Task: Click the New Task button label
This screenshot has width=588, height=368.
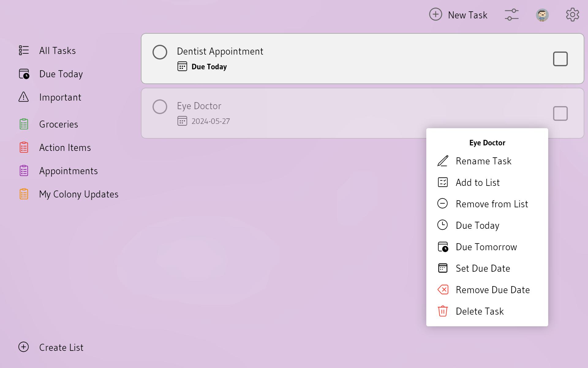Action: pyautogui.click(x=467, y=15)
